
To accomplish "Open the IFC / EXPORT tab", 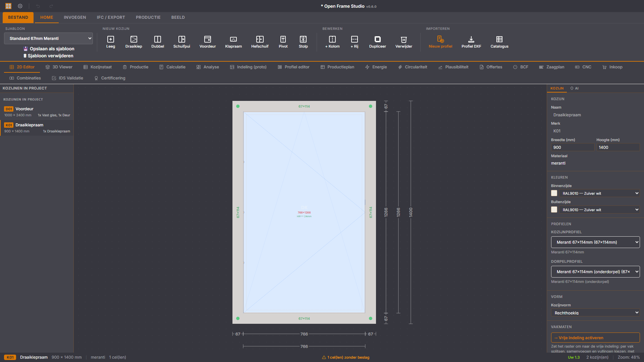I will [111, 17].
